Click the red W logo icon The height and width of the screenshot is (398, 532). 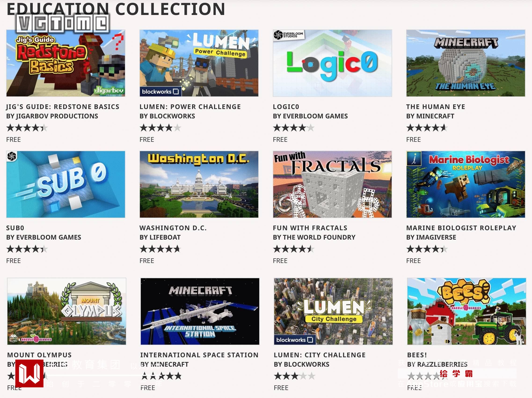pyautogui.click(x=29, y=373)
